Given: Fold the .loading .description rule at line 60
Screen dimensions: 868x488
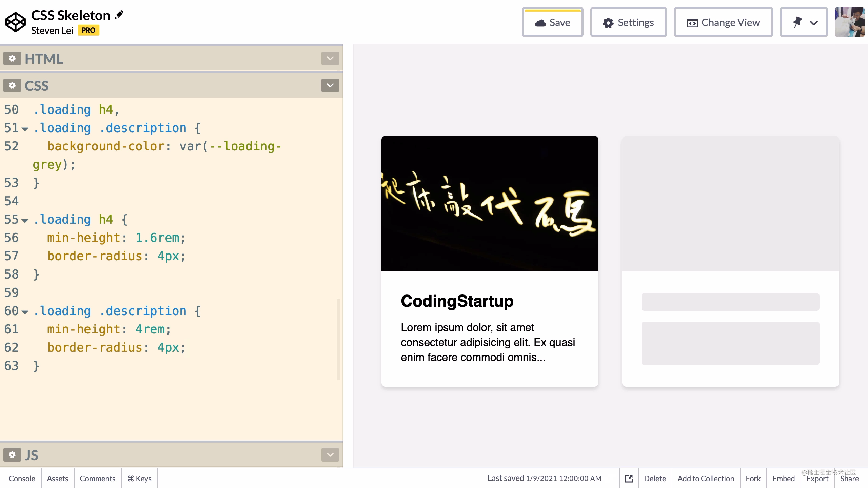Looking at the screenshot, I should coord(25,312).
